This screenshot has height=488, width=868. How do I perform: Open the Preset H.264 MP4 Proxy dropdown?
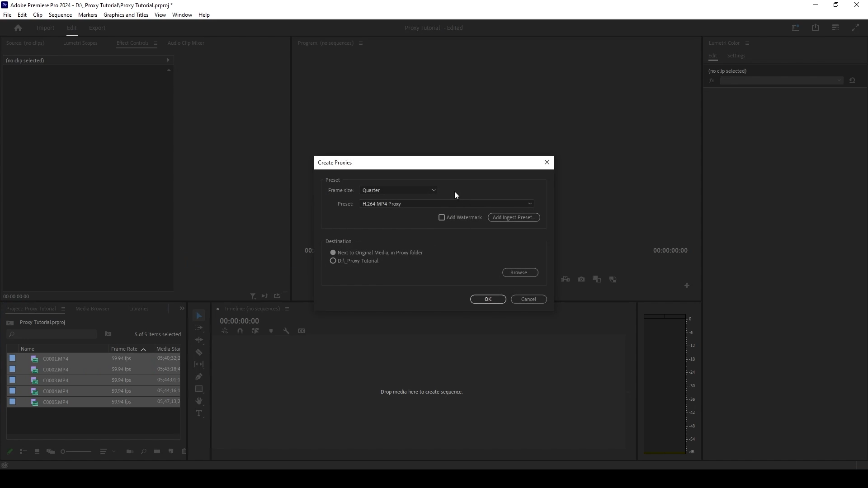[x=447, y=204]
